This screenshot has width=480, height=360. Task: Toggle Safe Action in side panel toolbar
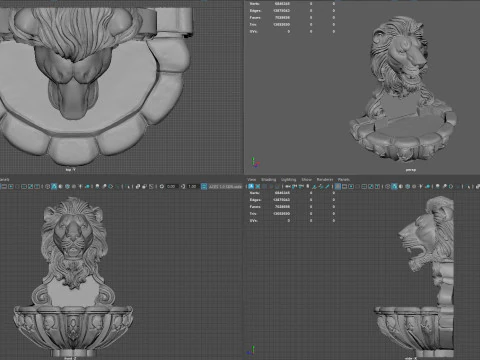tap(371, 186)
